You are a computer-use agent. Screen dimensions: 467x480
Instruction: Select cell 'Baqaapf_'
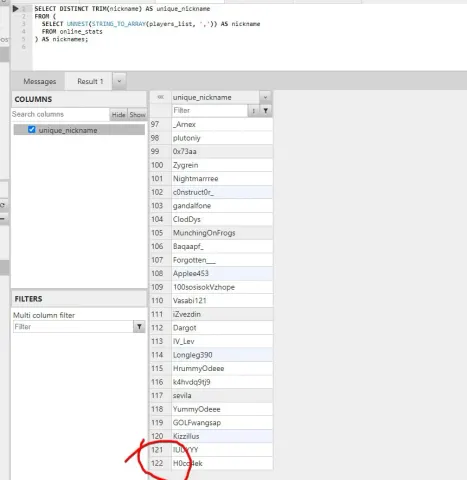(222, 246)
